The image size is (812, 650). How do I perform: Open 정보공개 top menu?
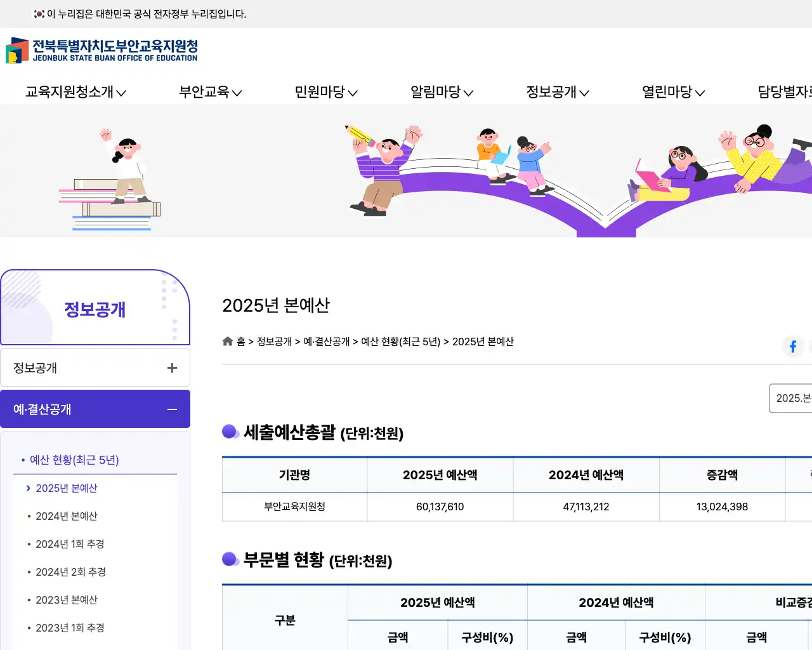tap(558, 92)
